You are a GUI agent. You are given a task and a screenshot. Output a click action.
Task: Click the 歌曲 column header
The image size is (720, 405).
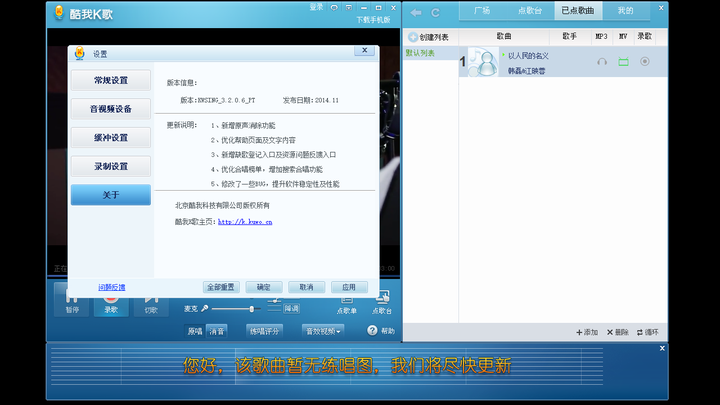pyautogui.click(x=504, y=36)
